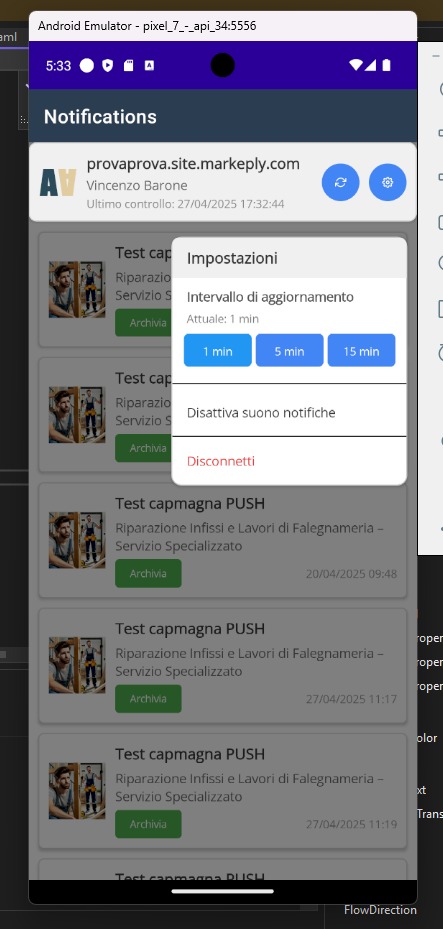Click the Ultimo controllo timestamp text
443x929 pixels.
tap(185, 204)
